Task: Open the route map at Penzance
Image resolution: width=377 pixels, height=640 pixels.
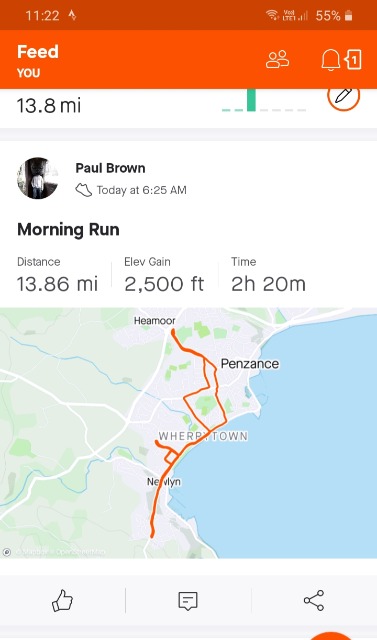Action: click(x=188, y=433)
